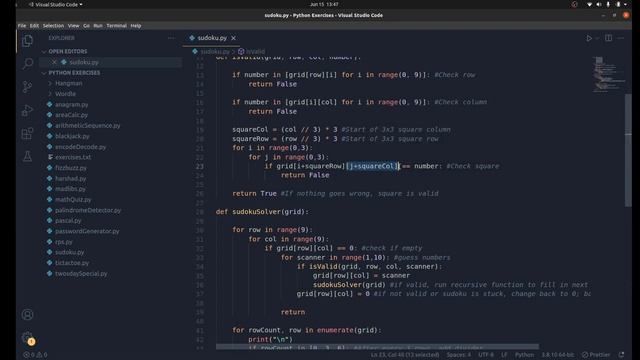
Task: Change encoding via UTF-8 status item
Action: [x=486, y=355]
